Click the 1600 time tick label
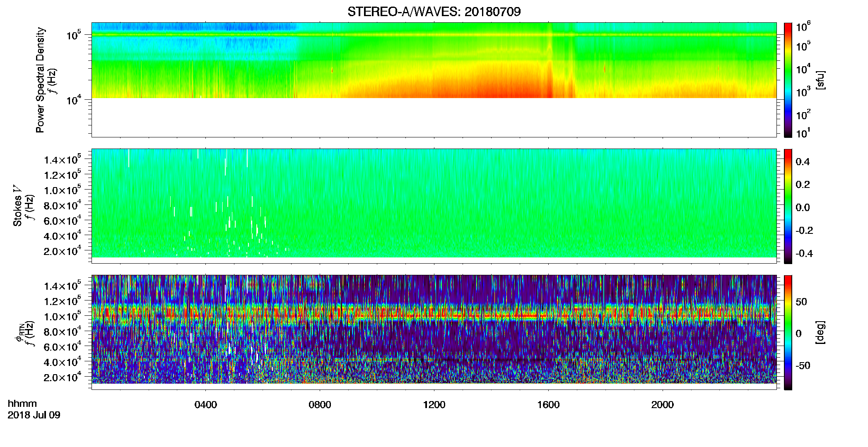Screen dimensions: 868x447 (548, 405)
